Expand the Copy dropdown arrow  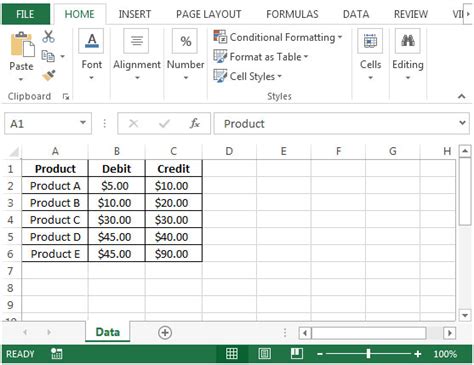[x=62, y=56]
